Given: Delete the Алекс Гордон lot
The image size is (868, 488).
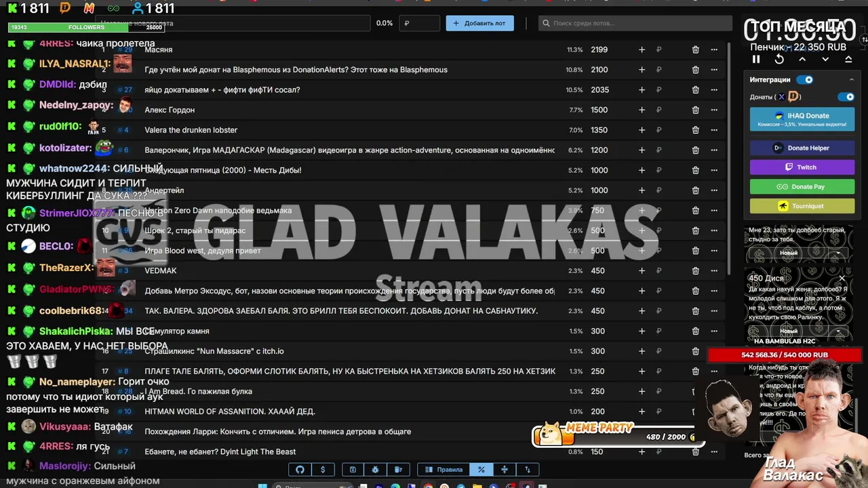Looking at the screenshot, I should [695, 110].
